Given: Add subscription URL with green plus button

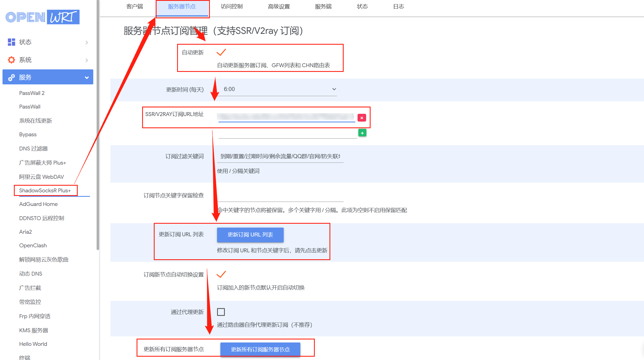Looking at the screenshot, I should point(362,133).
